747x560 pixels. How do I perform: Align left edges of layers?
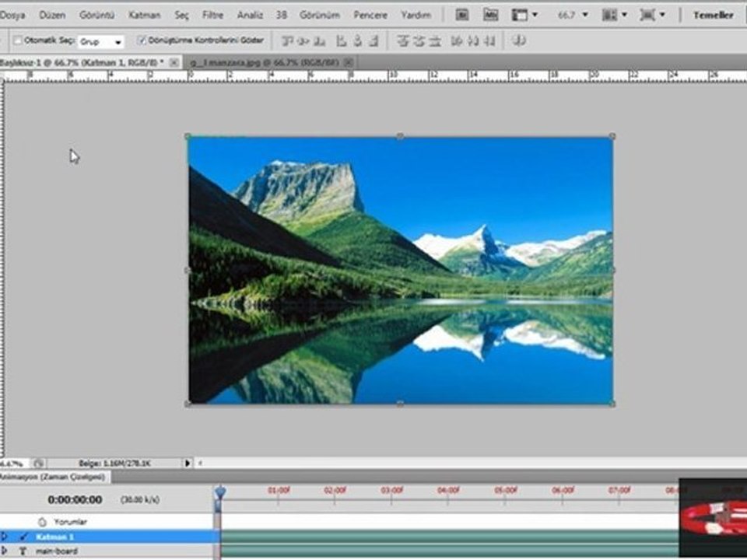pyautogui.click(x=341, y=41)
